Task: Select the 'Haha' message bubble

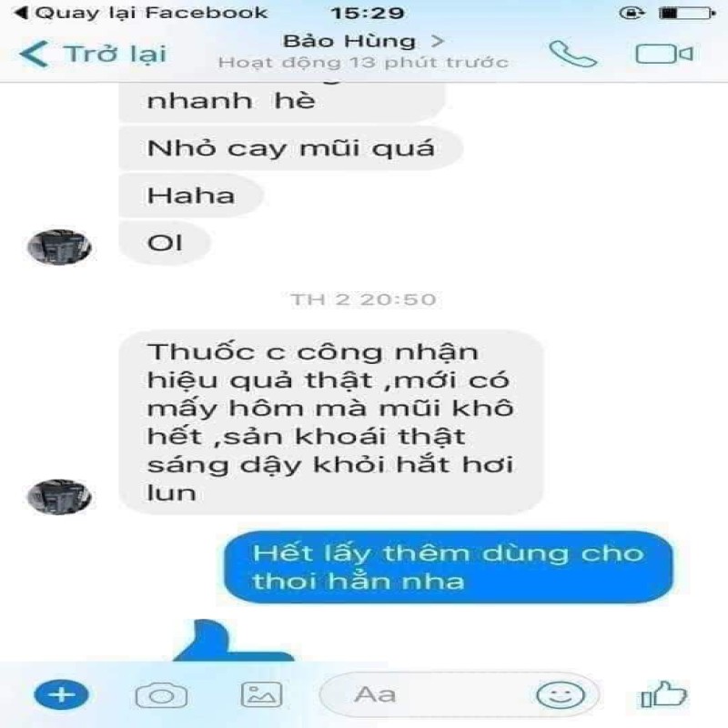Action: tap(191, 195)
